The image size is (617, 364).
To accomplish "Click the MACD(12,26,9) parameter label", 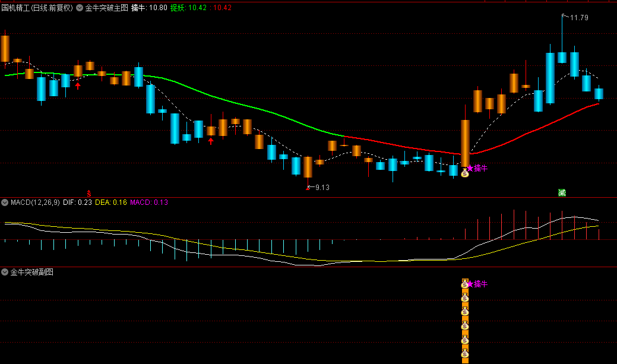I will click(35, 202).
